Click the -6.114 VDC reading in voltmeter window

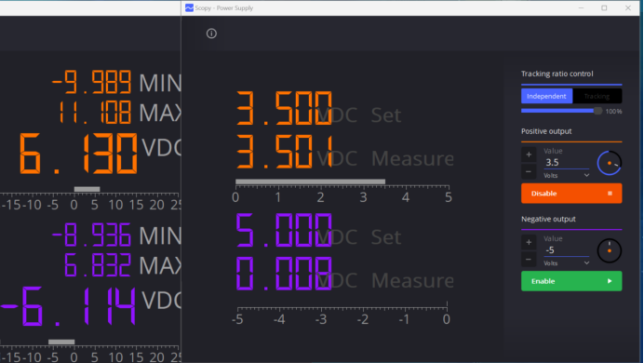coord(68,306)
